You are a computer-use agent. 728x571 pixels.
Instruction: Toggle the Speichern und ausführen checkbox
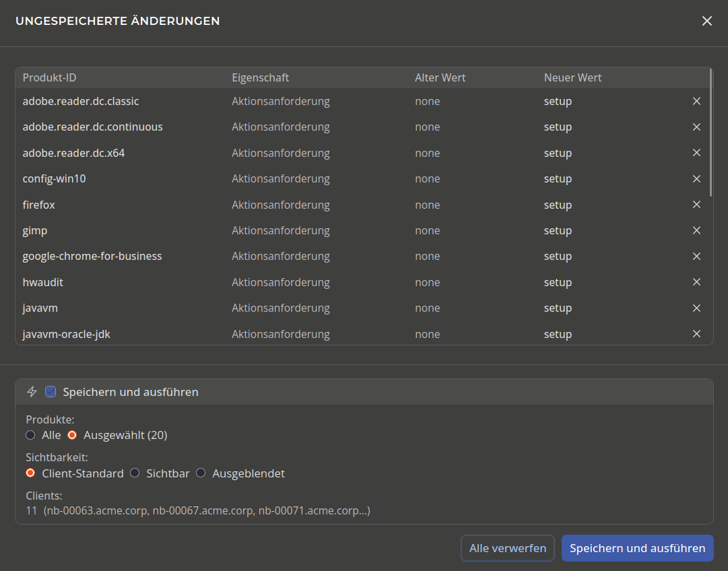click(51, 392)
